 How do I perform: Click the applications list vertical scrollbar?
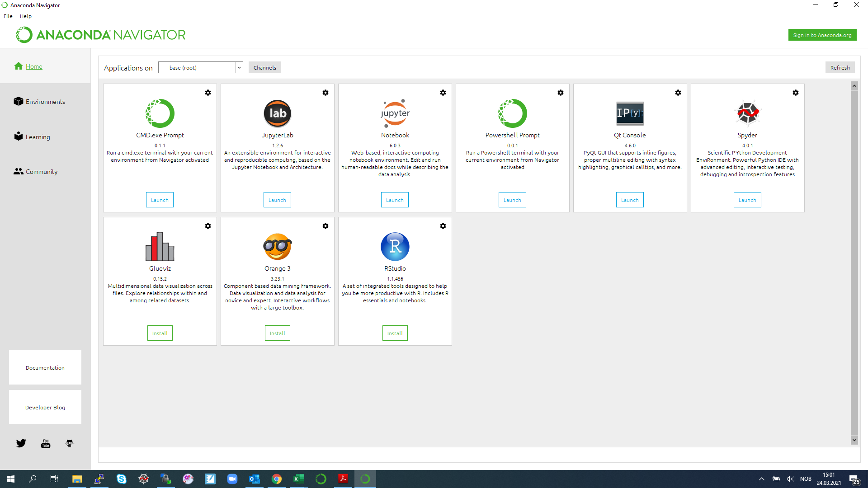click(854, 262)
